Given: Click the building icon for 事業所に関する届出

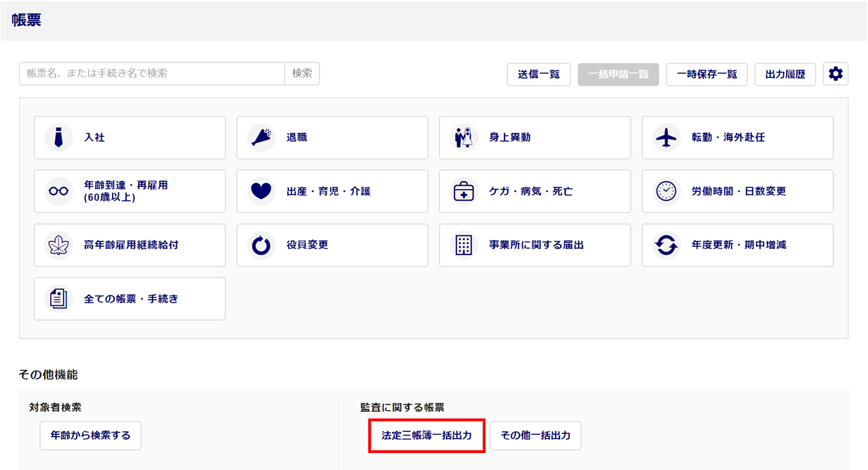Looking at the screenshot, I should point(464,245).
